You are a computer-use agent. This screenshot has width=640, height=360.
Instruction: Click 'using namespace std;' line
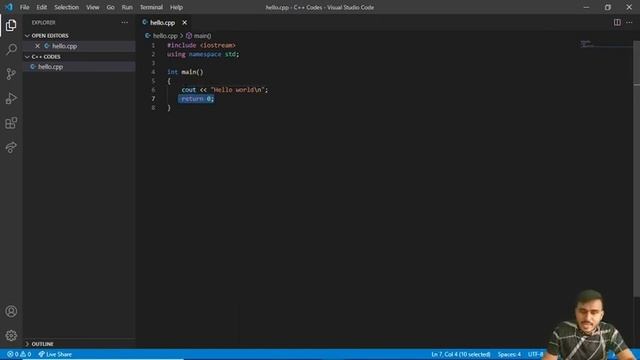(203, 54)
